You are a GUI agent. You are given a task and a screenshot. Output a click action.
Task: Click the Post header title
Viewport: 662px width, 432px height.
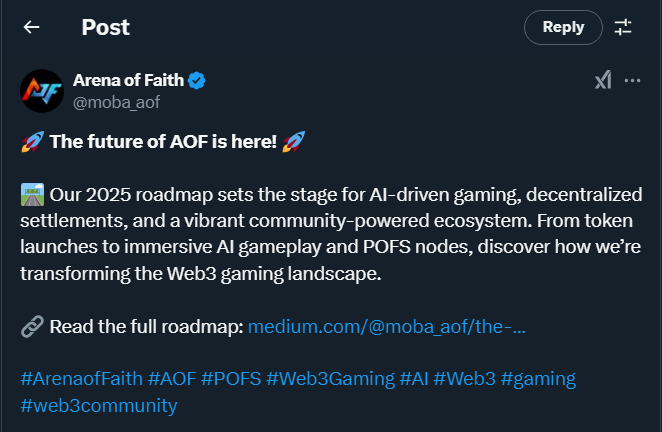click(x=105, y=27)
